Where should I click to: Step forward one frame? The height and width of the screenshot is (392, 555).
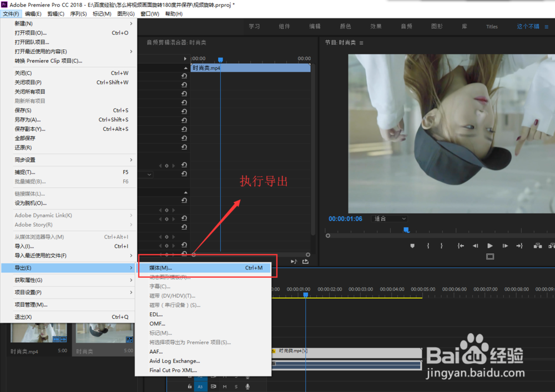pos(505,246)
